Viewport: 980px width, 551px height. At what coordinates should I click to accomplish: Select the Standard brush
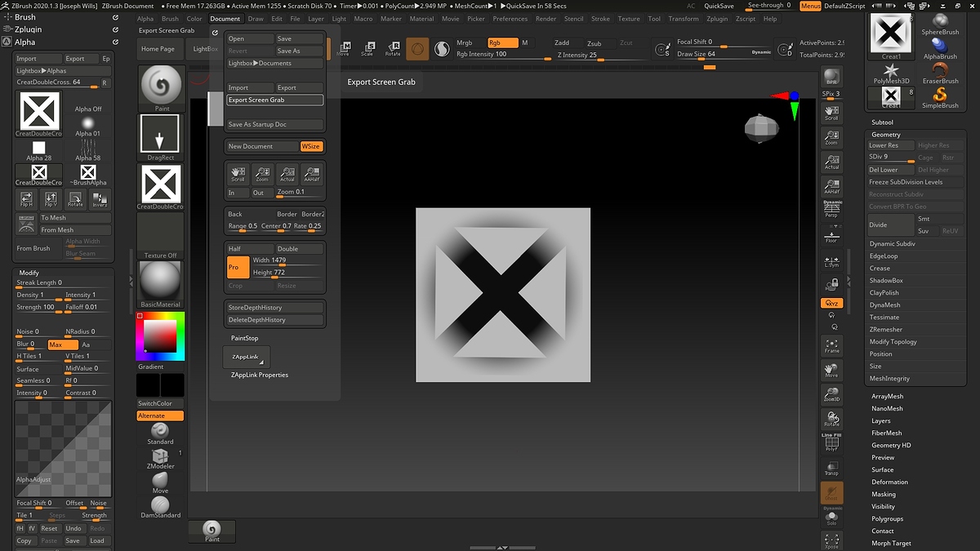pyautogui.click(x=160, y=432)
